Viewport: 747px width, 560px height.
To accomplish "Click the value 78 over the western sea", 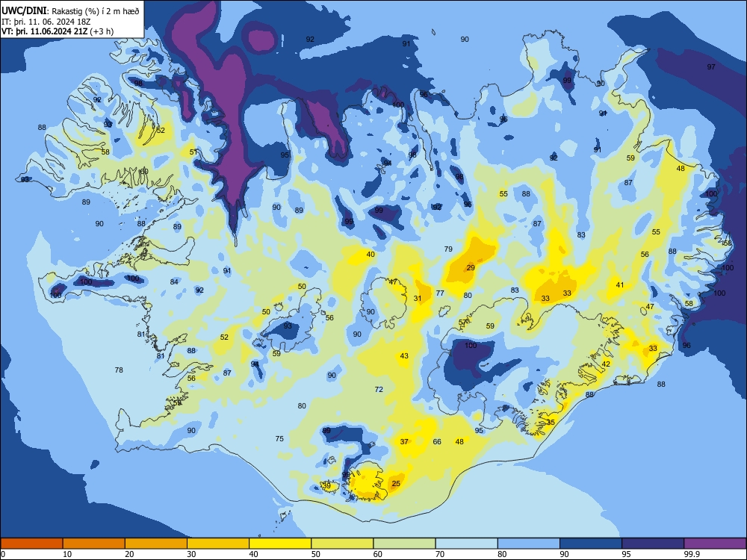I will coord(119,370).
